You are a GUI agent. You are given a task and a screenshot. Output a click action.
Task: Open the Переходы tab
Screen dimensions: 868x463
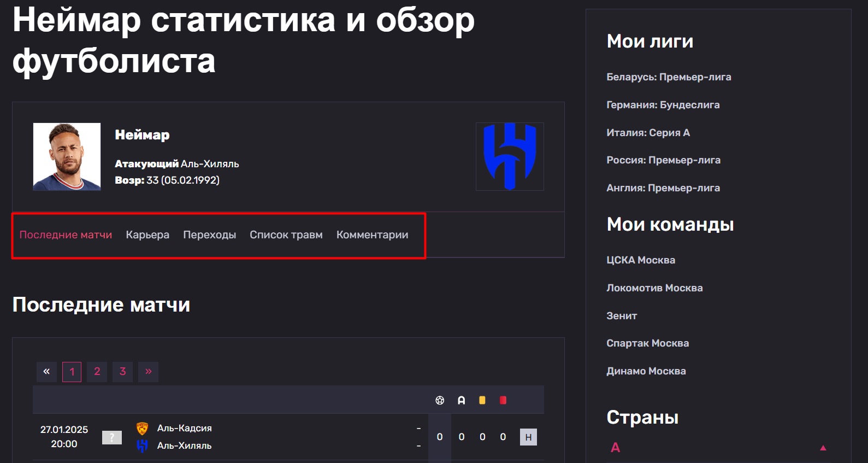coord(210,235)
